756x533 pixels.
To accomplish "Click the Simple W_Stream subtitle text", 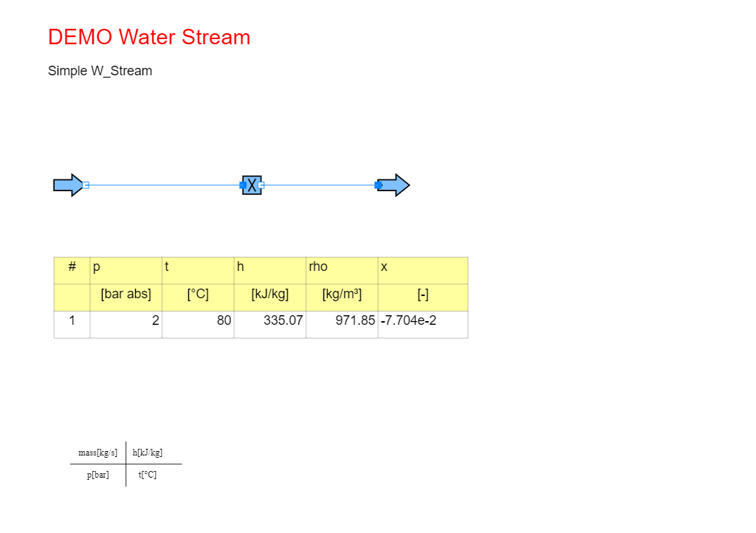I will [100, 71].
